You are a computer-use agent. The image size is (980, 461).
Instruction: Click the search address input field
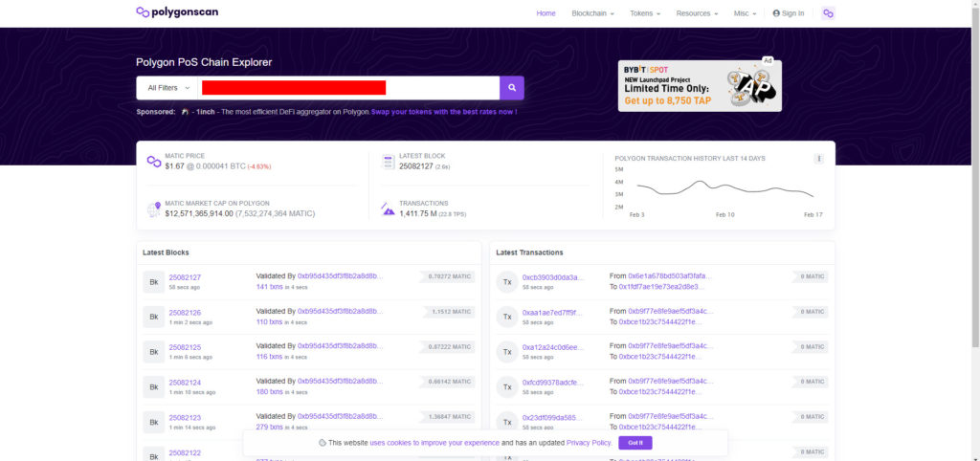point(348,88)
